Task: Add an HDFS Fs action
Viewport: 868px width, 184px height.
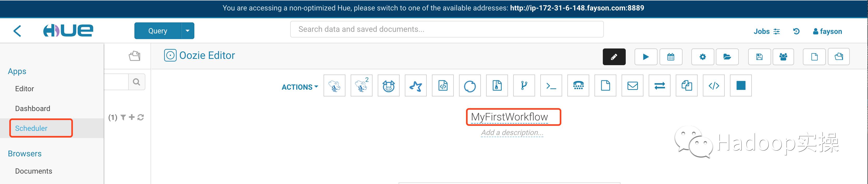Action: (605, 85)
